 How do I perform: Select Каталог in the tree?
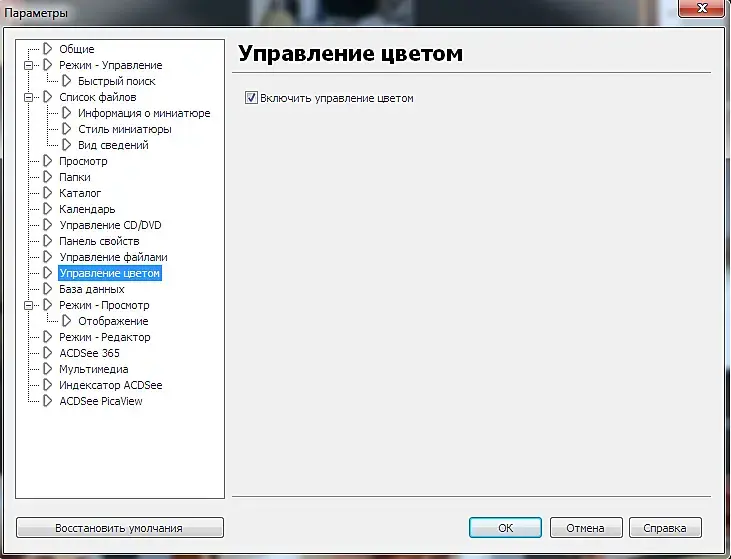click(80, 193)
